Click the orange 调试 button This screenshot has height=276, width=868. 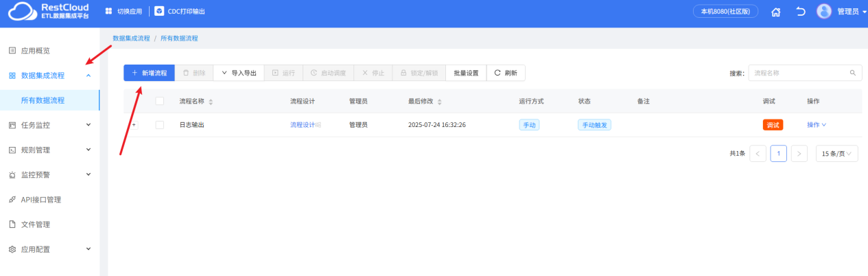pos(773,125)
